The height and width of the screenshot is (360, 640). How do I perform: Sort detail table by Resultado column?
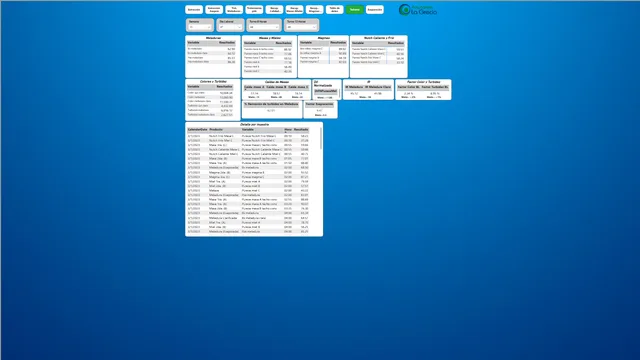301,129
